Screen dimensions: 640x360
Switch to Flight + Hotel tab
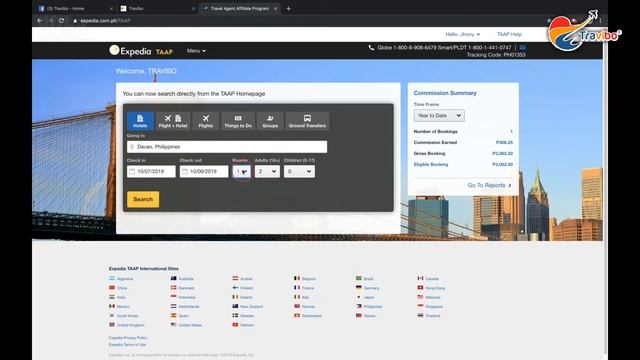pyautogui.click(x=173, y=121)
